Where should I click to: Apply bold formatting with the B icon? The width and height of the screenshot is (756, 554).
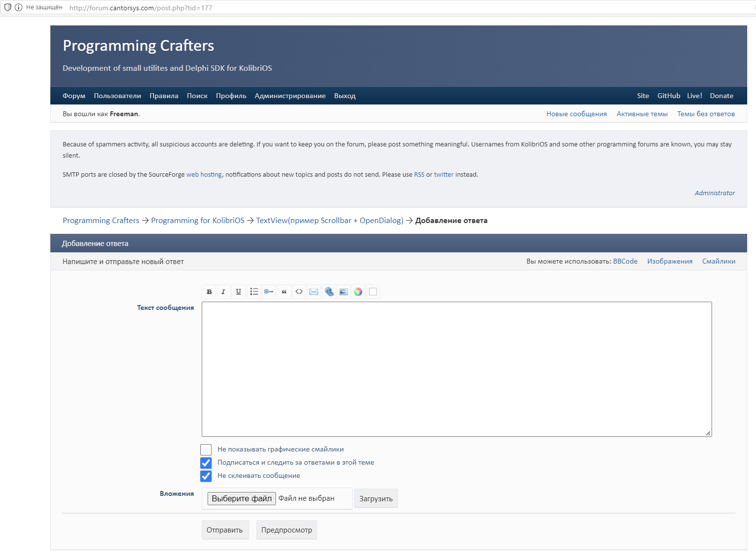pos(209,291)
